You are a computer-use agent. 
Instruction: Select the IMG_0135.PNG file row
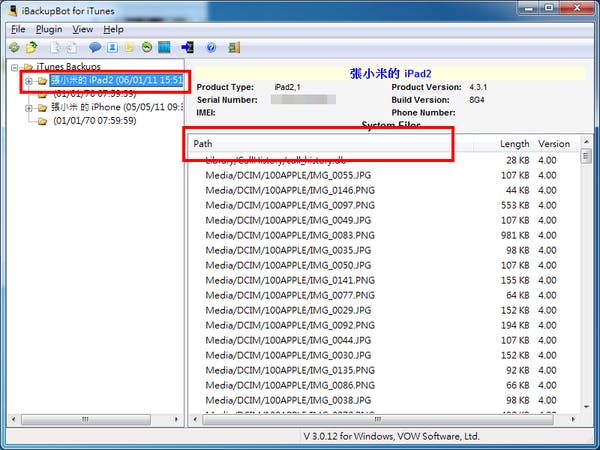pos(385,370)
